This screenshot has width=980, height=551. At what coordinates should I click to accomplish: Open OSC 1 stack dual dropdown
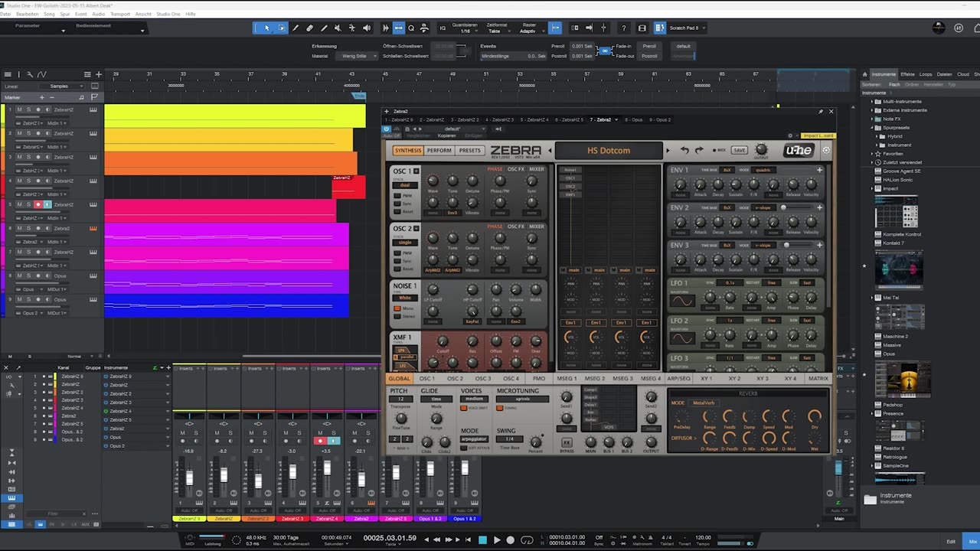[x=405, y=185]
